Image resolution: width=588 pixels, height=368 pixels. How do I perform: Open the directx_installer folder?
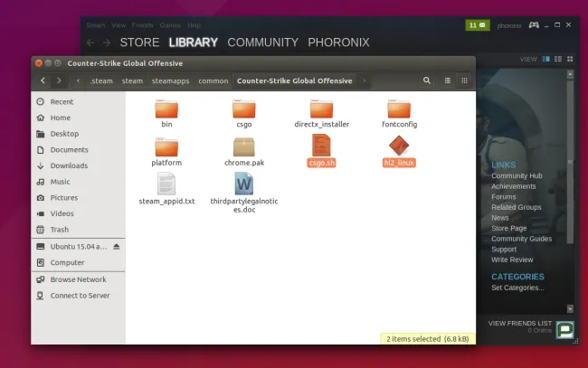click(322, 114)
